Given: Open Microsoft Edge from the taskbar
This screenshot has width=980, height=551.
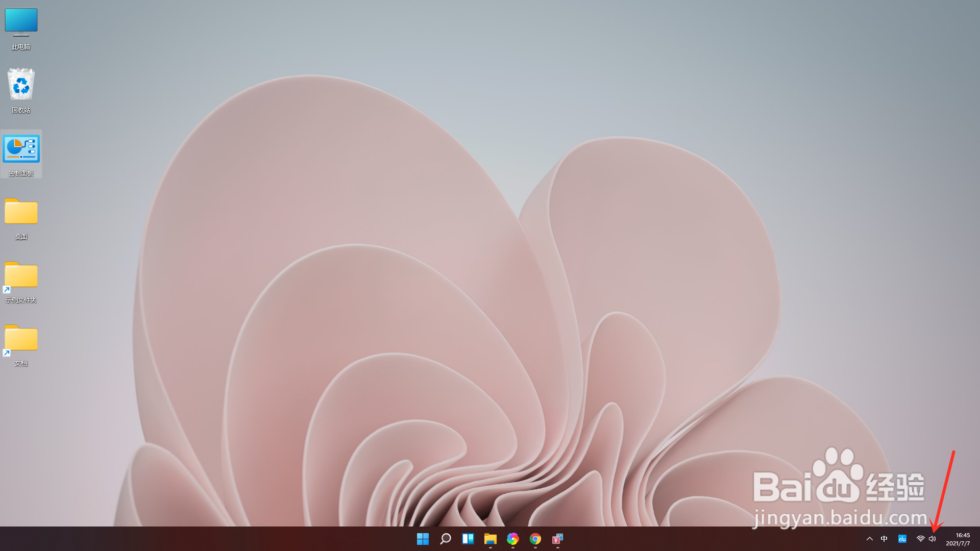Looking at the screenshot, I should pos(513,539).
